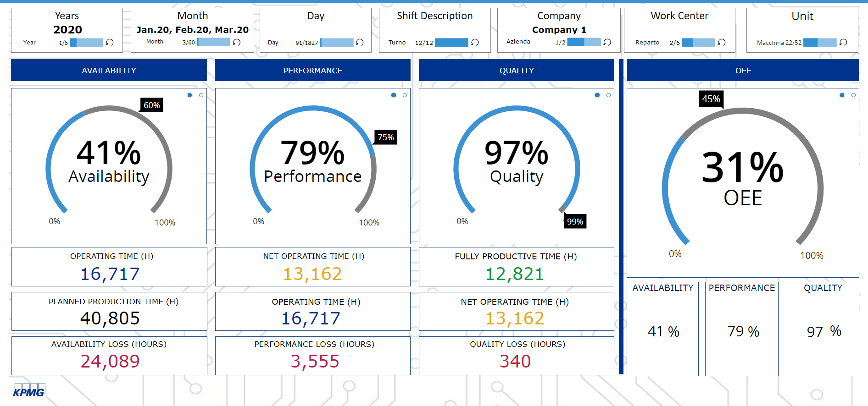Reset the Years filter selection
This screenshot has height=406, width=868.
click(110, 42)
